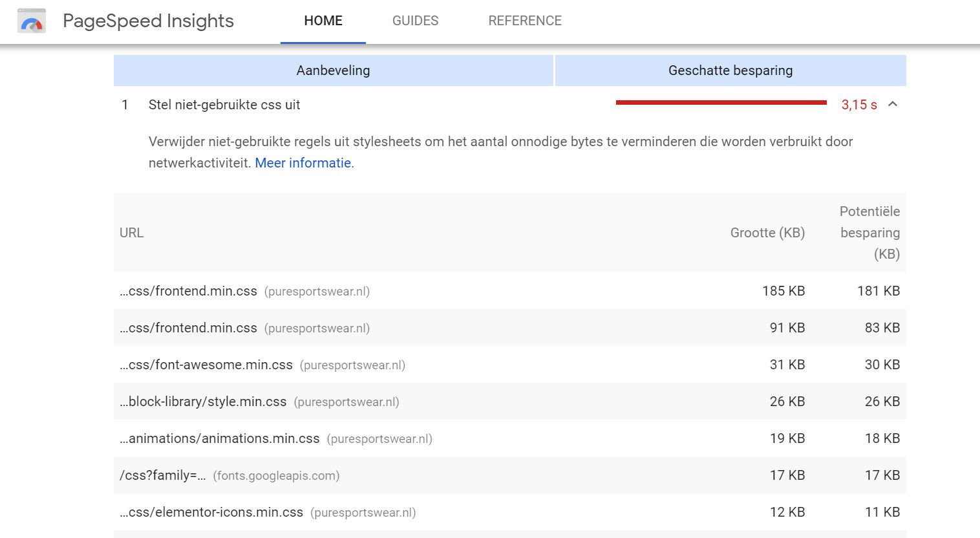Click the 185 KB frontend.min.css row

(510, 291)
